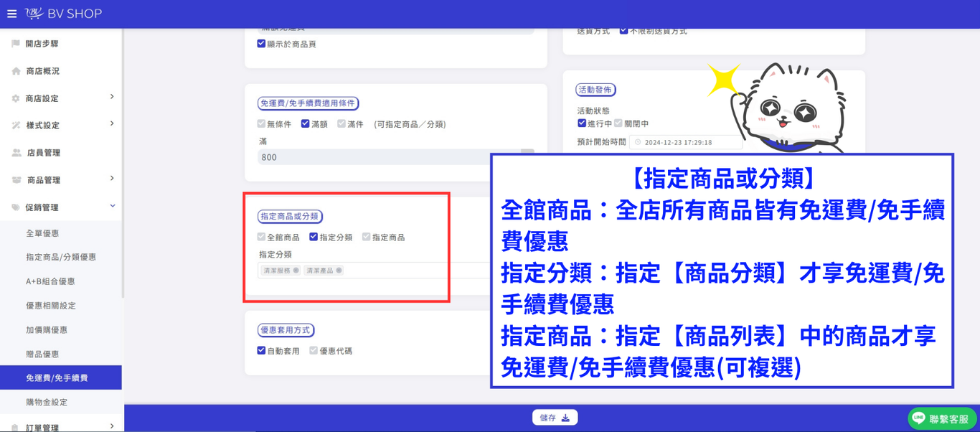Click the 滿 amount field showing 800
The width and height of the screenshot is (980, 432).
coord(396,157)
